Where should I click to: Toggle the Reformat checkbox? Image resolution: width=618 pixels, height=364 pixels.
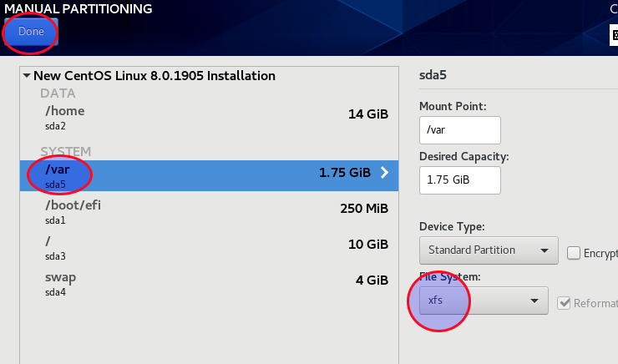tap(564, 303)
